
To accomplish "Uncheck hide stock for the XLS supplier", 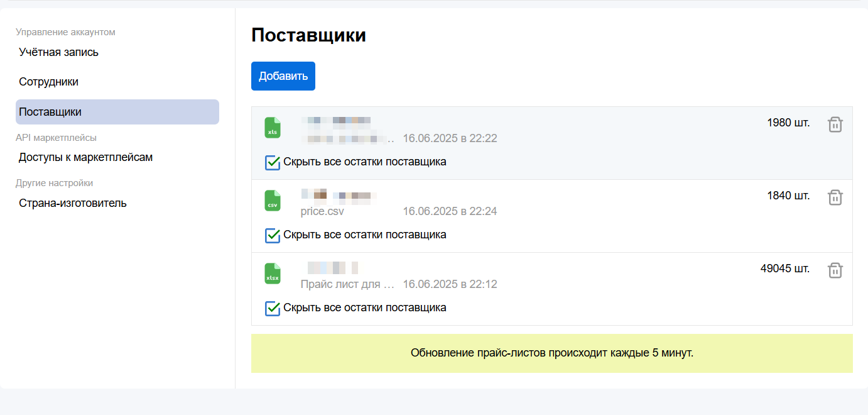I will click(273, 162).
